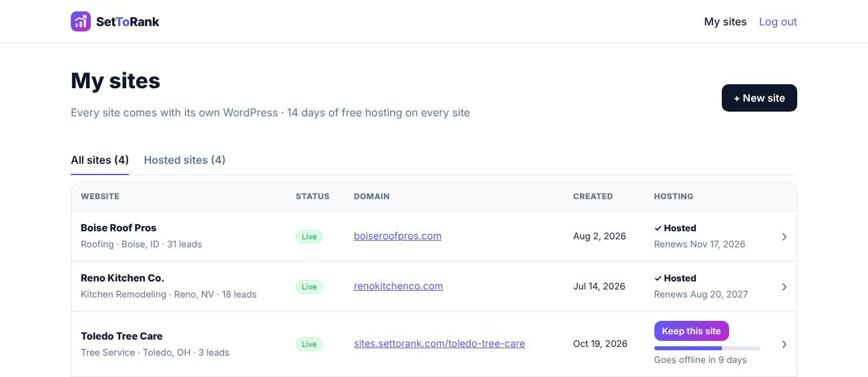Click the Toledo Tree Care hosting progress bar
Viewport: 868px width, 377px height.
tap(707, 348)
